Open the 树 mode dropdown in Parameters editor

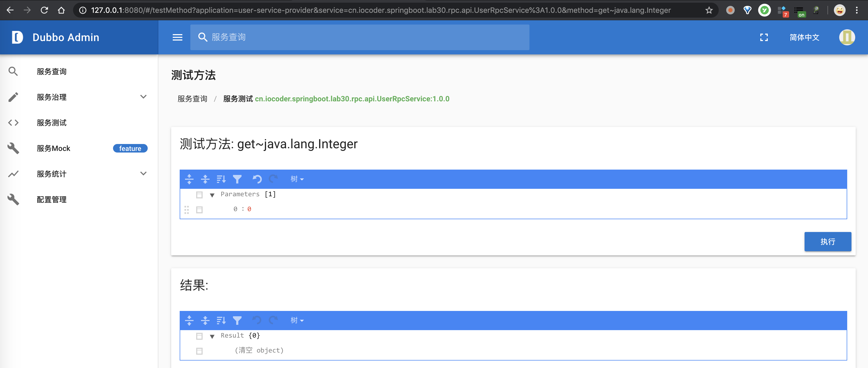tap(297, 179)
